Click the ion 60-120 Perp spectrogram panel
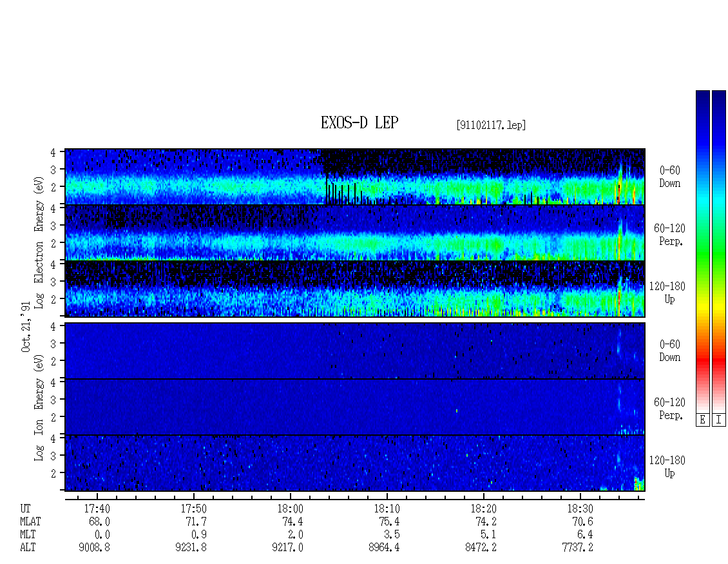This screenshot has height=564, width=728. tap(355, 407)
